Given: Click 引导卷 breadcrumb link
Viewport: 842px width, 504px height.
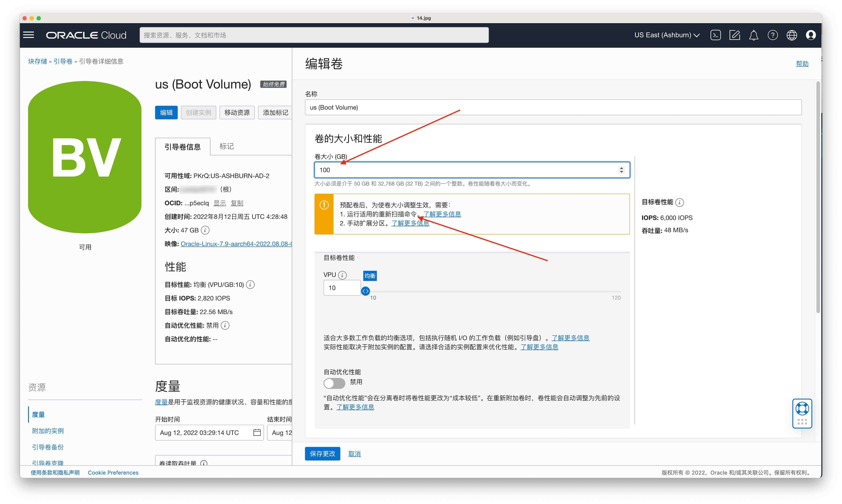Looking at the screenshot, I should click(x=63, y=61).
